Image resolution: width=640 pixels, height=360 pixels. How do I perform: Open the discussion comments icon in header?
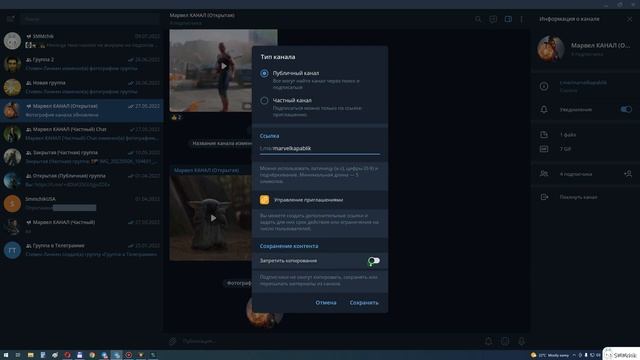pos(493,19)
